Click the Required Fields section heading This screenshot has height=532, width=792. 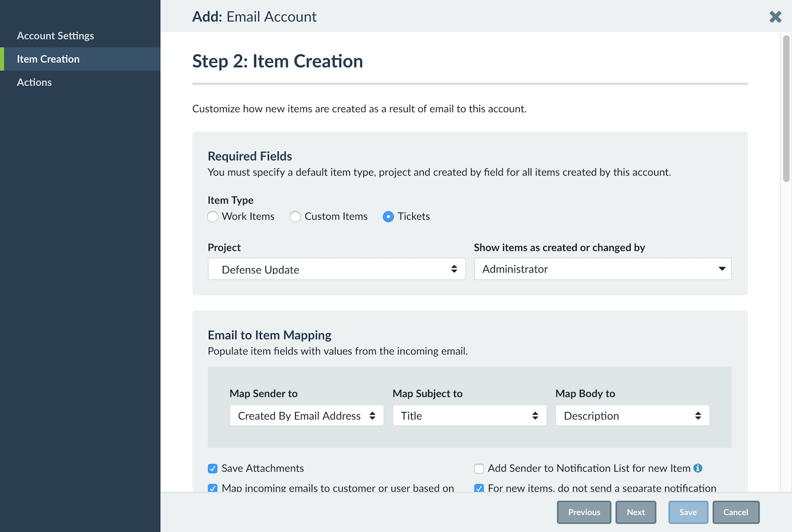pyautogui.click(x=250, y=156)
